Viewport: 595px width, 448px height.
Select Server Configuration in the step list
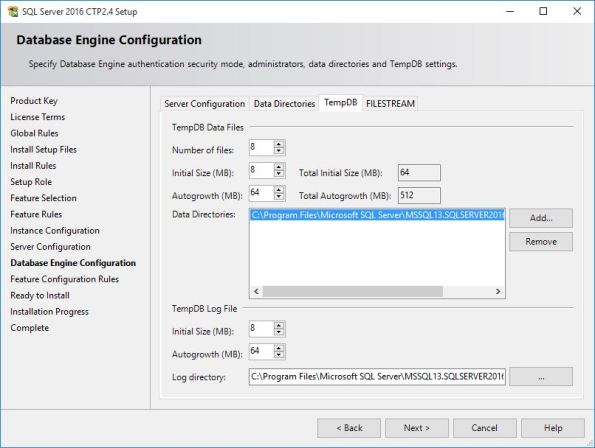click(x=50, y=247)
